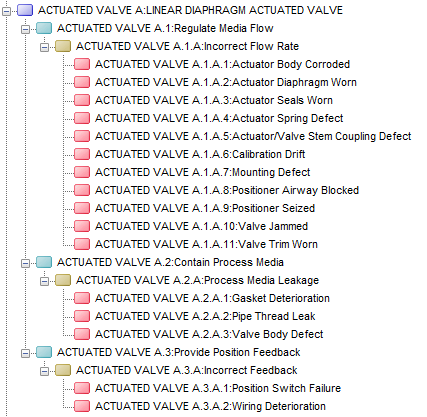This screenshot has height=417, width=427.
Task: Collapse the A.1.A Incorrect Flow Rate branch
Action: (x=44, y=48)
